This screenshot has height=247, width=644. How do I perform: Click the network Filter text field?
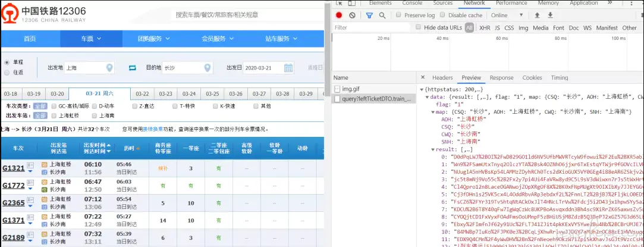point(372,27)
